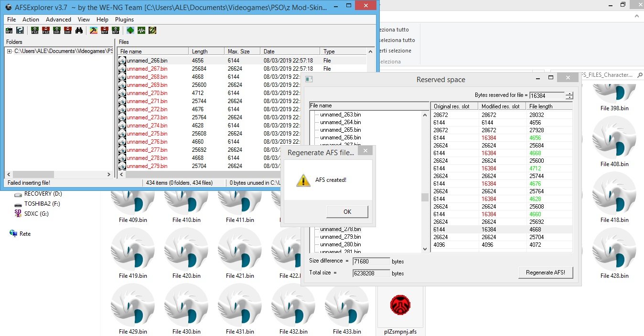This screenshot has width=644, height=336.
Task: Click the green FILE import toolbar icon
Action: (x=35, y=31)
